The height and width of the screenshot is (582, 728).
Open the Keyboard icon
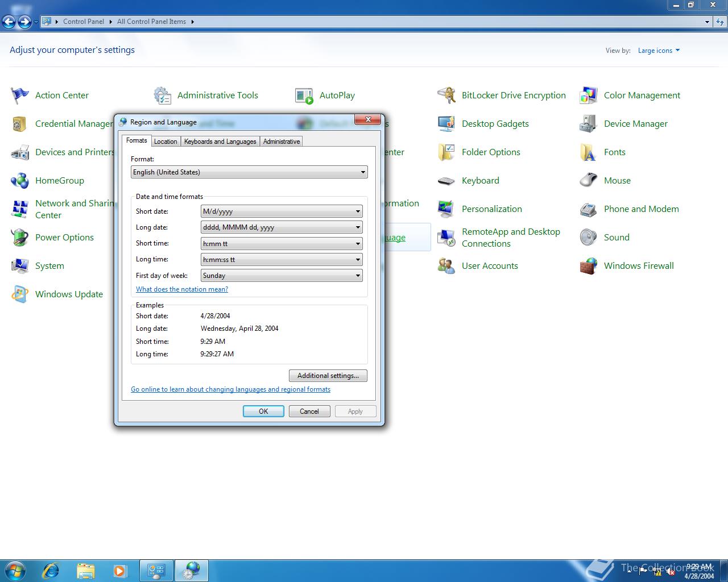click(x=446, y=181)
